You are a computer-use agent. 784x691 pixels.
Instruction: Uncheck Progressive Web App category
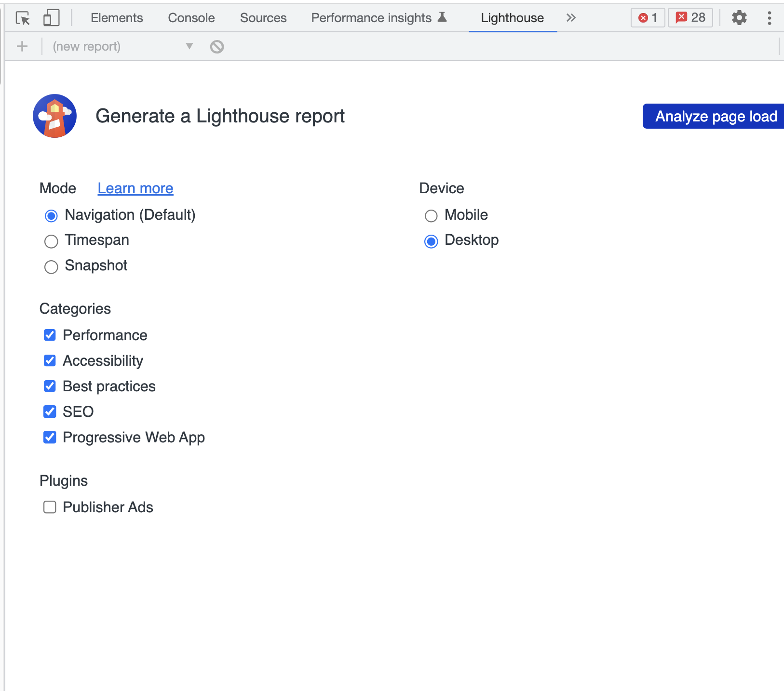click(x=50, y=437)
